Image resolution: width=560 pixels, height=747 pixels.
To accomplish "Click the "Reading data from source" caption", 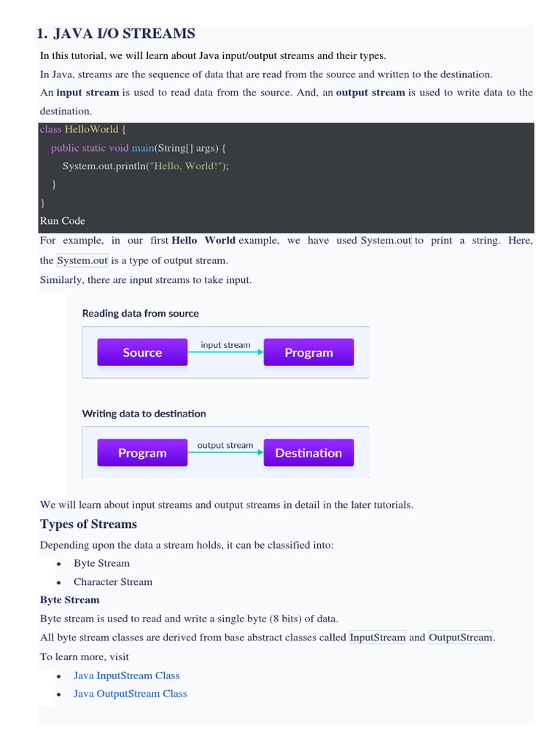I will (x=140, y=314).
